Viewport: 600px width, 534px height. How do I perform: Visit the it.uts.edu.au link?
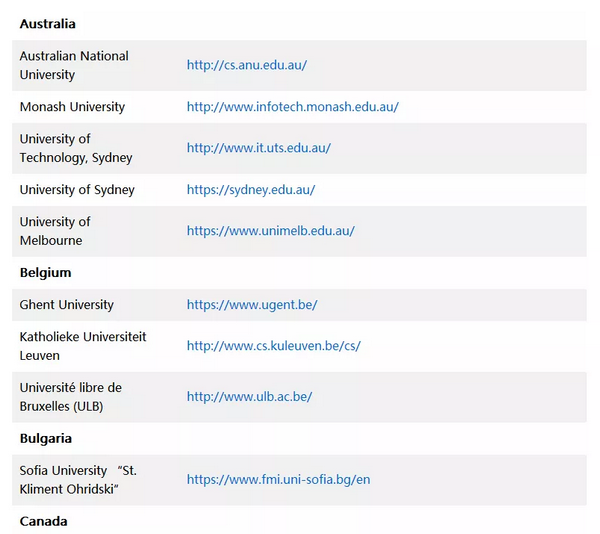(259, 148)
